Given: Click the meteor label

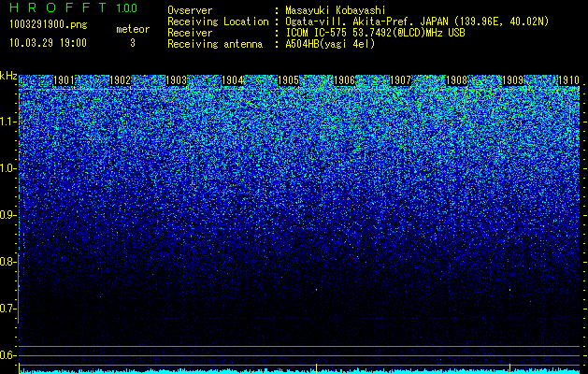Looking at the screenshot, I should [x=133, y=29].
